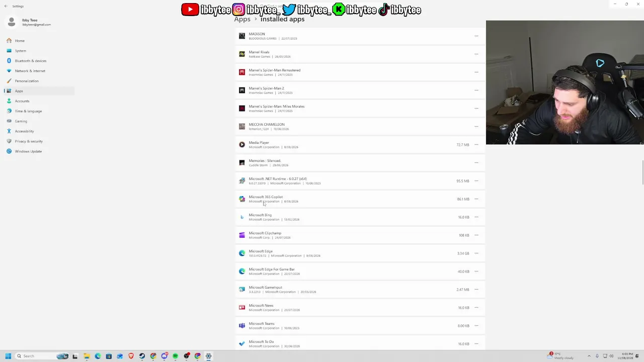Open Bluetooth & devices via its sidebar icon

click(9, 61)
